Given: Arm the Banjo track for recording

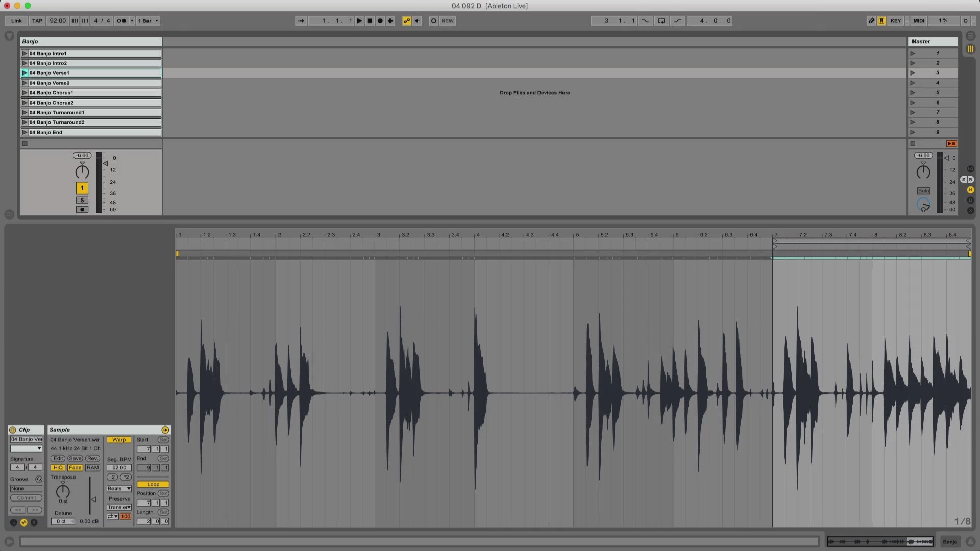Looking at the screenshot, I should click(82, 210).
